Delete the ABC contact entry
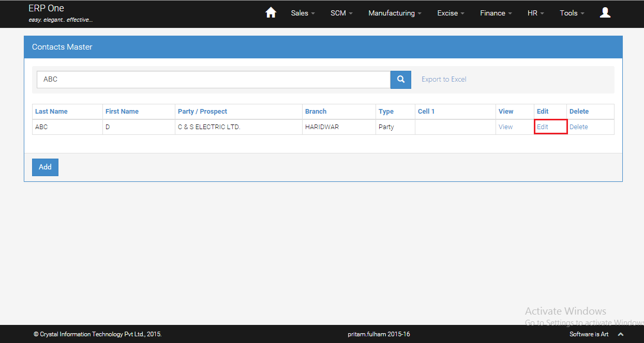Screen dimensions: 644x343 [578, 127]
